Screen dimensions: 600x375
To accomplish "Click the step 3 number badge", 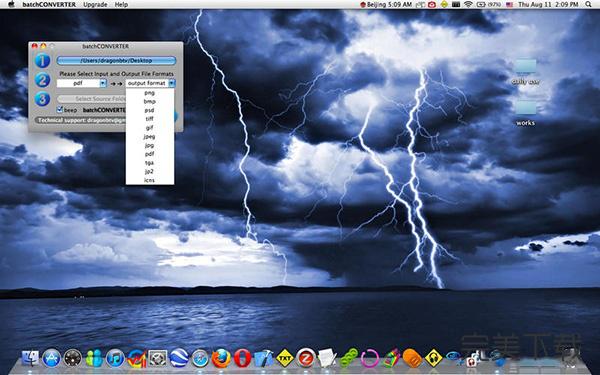I will [42, 99].
